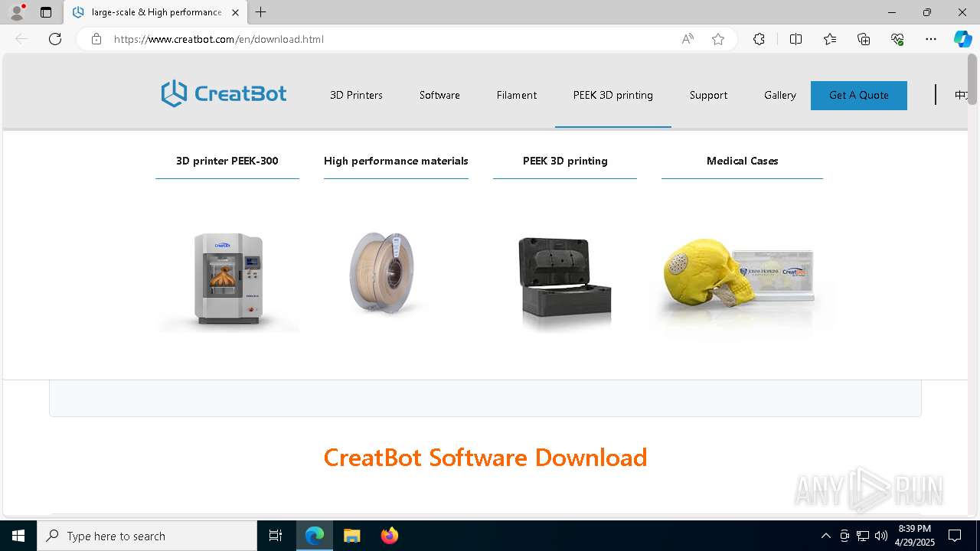Open Windows Start menu
Screen dimensions: 980x551
[18, 536]
